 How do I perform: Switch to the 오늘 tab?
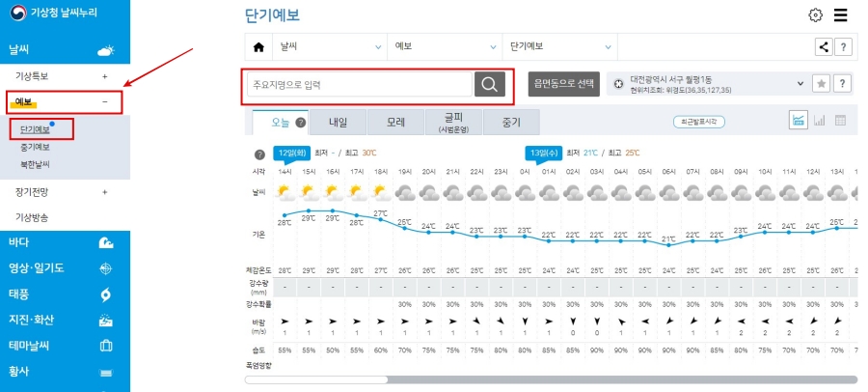click(281, 123)
